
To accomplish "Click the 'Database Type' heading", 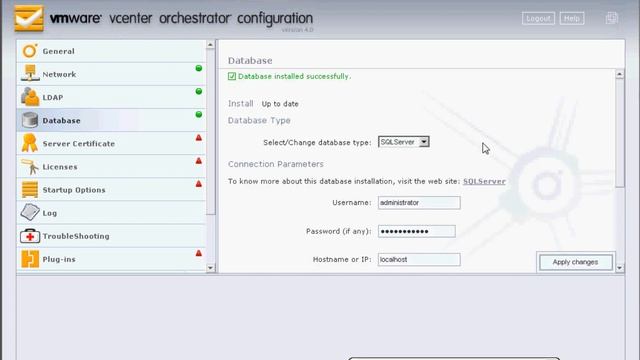I will coord(259,120).
